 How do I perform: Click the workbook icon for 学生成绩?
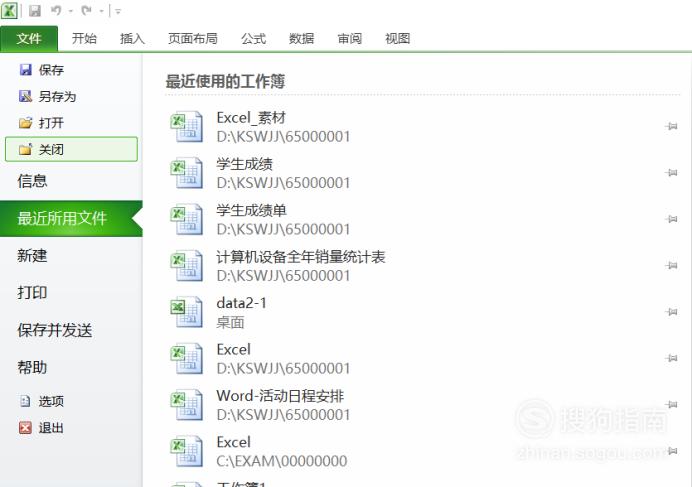(x=187, y=173)
